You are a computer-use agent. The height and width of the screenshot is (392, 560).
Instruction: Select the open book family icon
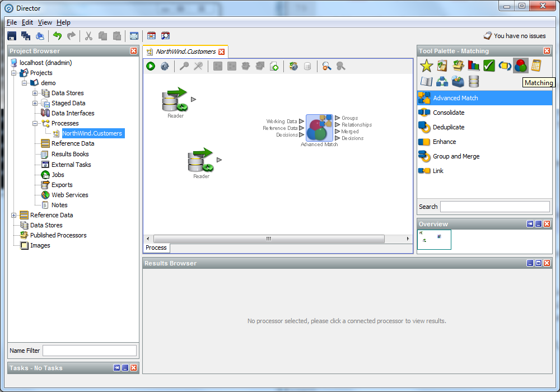tap(426, 81)
